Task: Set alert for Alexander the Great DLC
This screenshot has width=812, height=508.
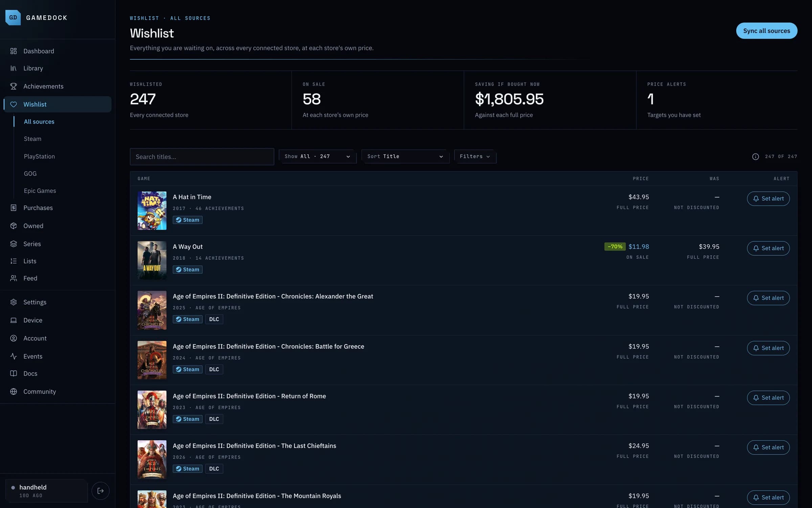Action: [768, 298]
